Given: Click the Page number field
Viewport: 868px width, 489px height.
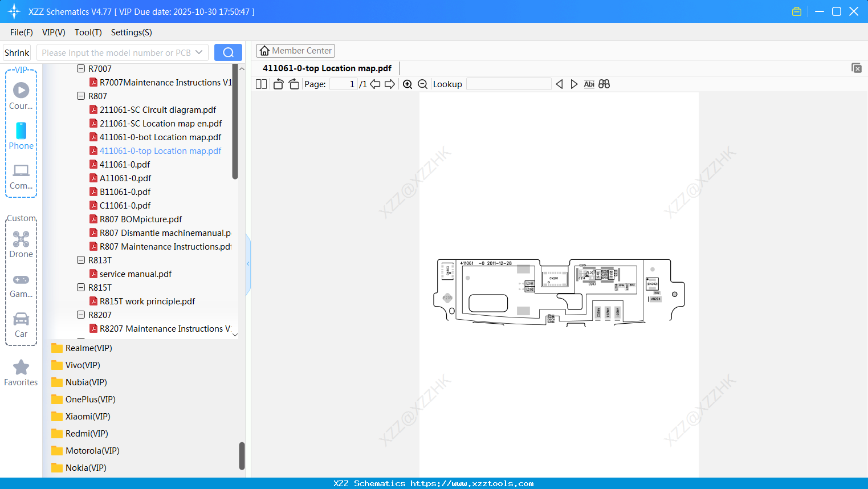Looking at the screenshot, I should 344,84.
